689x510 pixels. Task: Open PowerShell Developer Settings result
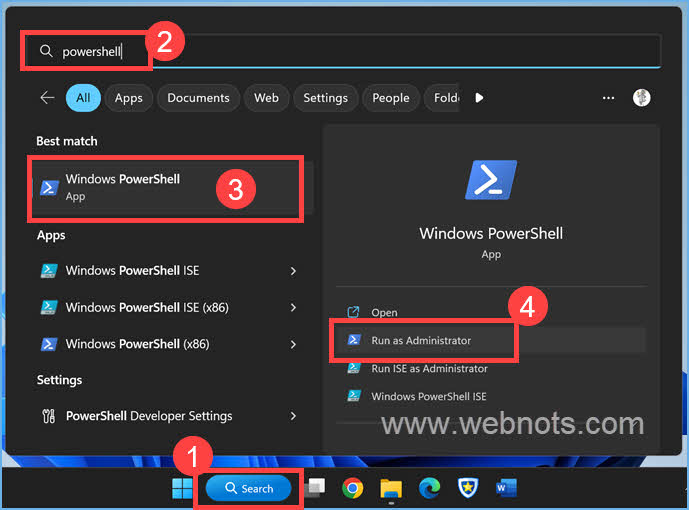pos(169,416)
